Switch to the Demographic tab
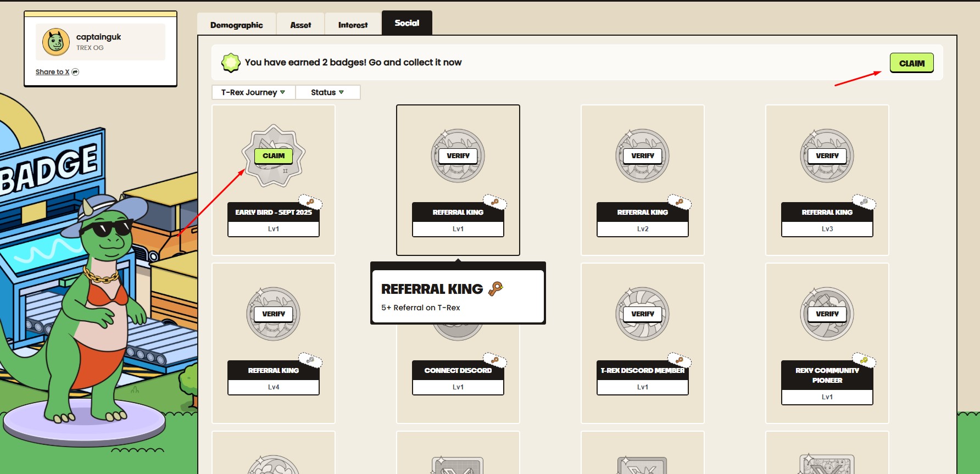 pos(236,25)
